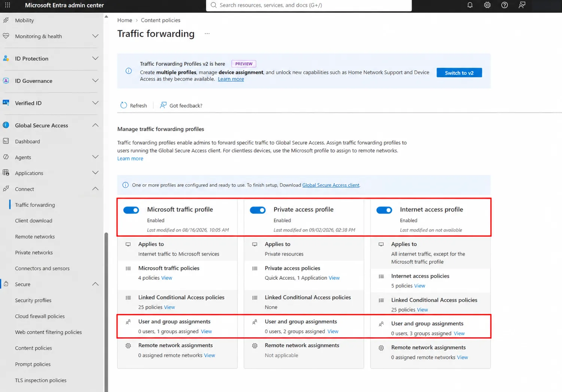Open the app launcher waffle icon
The image size is (562, 392).
(x=7, y=5)
